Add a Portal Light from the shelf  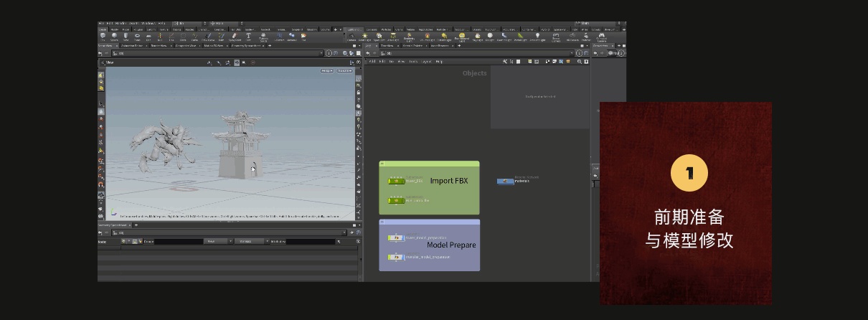point(521,37)
